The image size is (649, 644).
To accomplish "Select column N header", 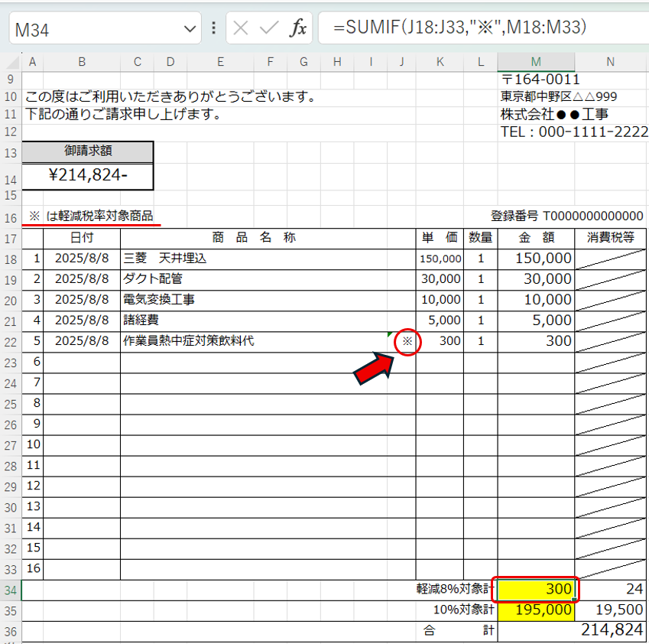I will click(609, 62).
